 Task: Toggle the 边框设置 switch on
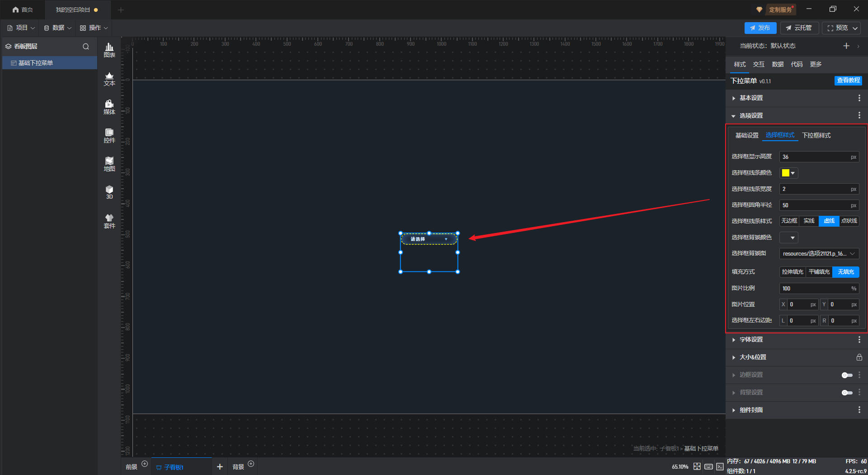[x=847, y=375]
